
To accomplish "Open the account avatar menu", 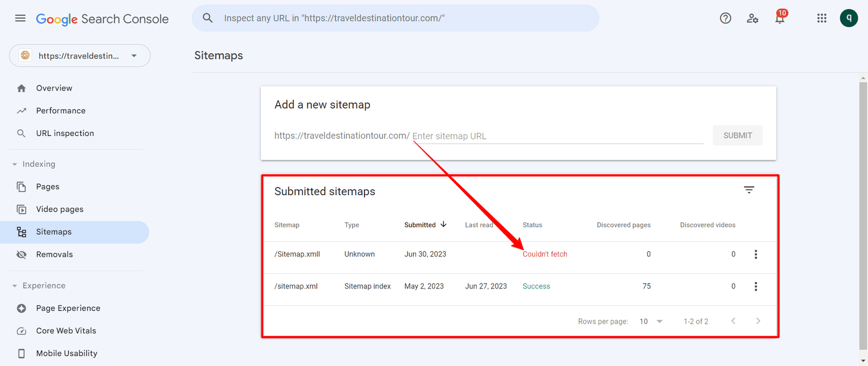I will point(849,18).
